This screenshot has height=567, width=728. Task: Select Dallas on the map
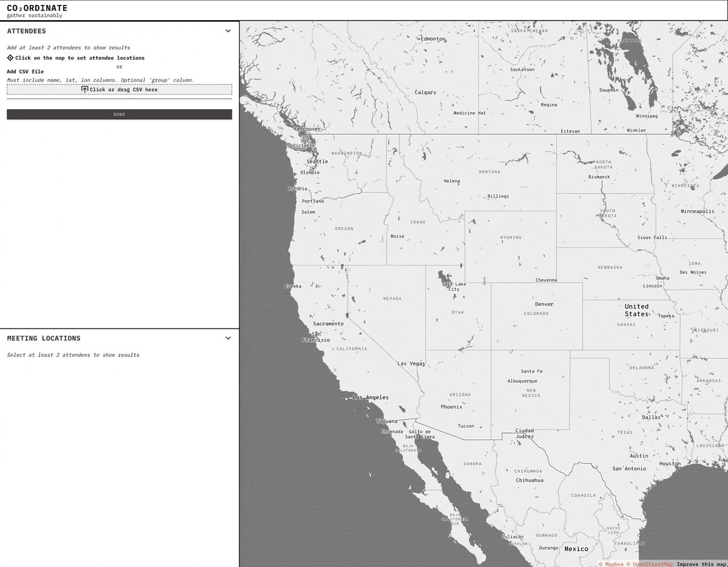(x=652, y=417)
